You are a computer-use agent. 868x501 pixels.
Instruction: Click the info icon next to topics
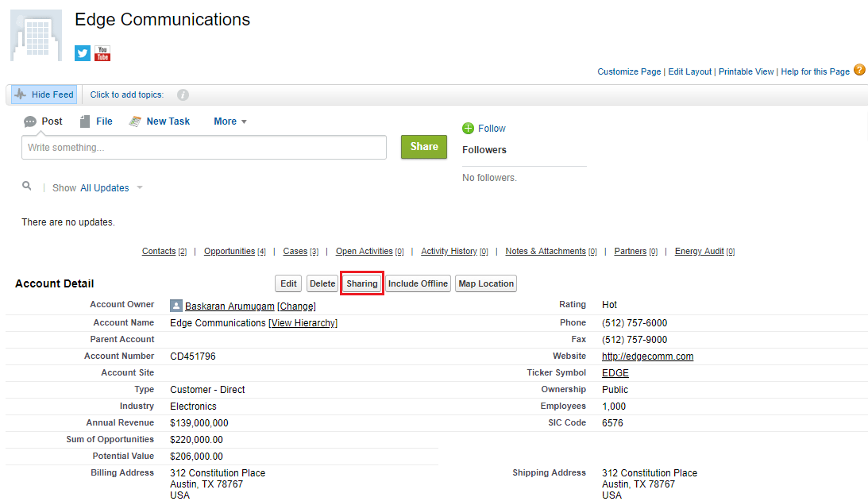pyautogui.click(x=183, y=94)
